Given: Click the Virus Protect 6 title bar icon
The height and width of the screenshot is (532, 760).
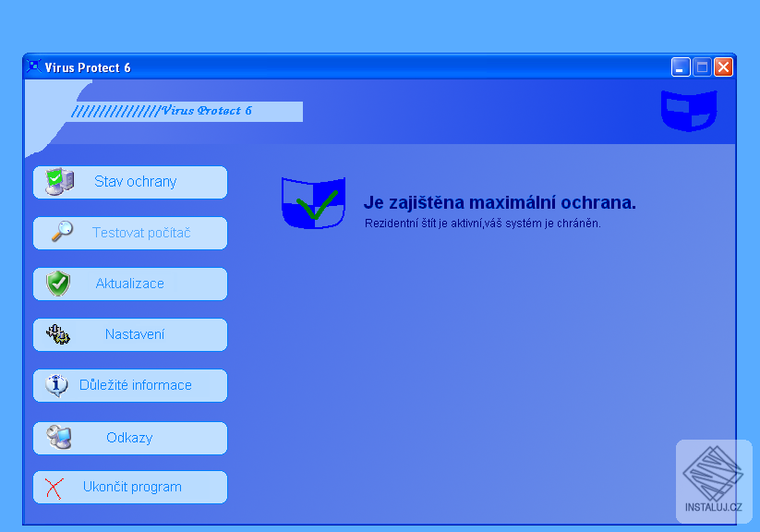Looking at the screenshot, I should [x=33, y=66].
